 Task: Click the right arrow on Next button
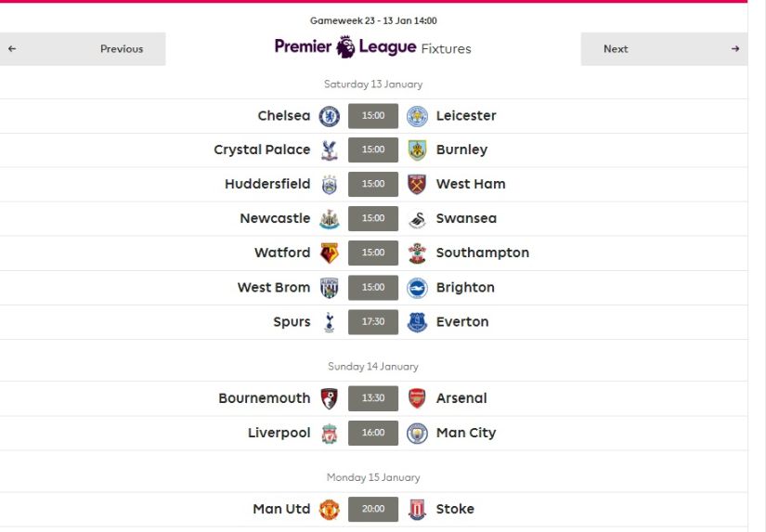coord(734,49)
